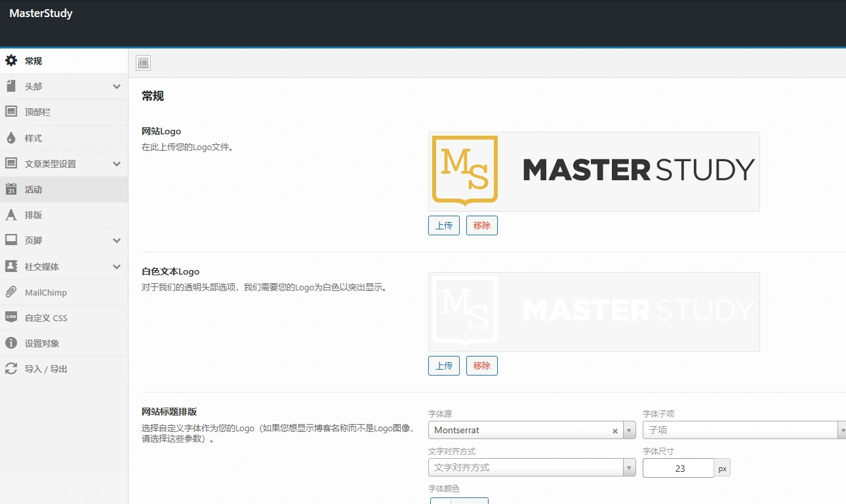This screenshot has width=846, height=504.
Task: Open MailChimp via the paperclip icon
Action: (x=11, y=292)
